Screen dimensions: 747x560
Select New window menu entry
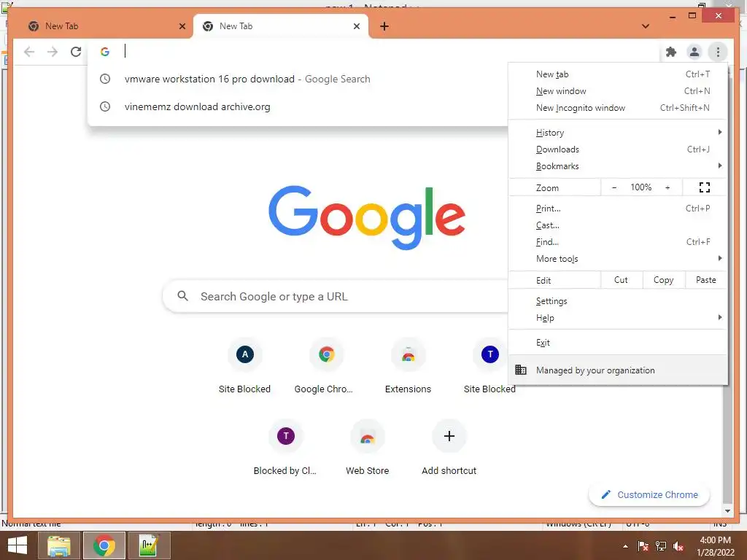pyautogui.click(x=618, y=91)
